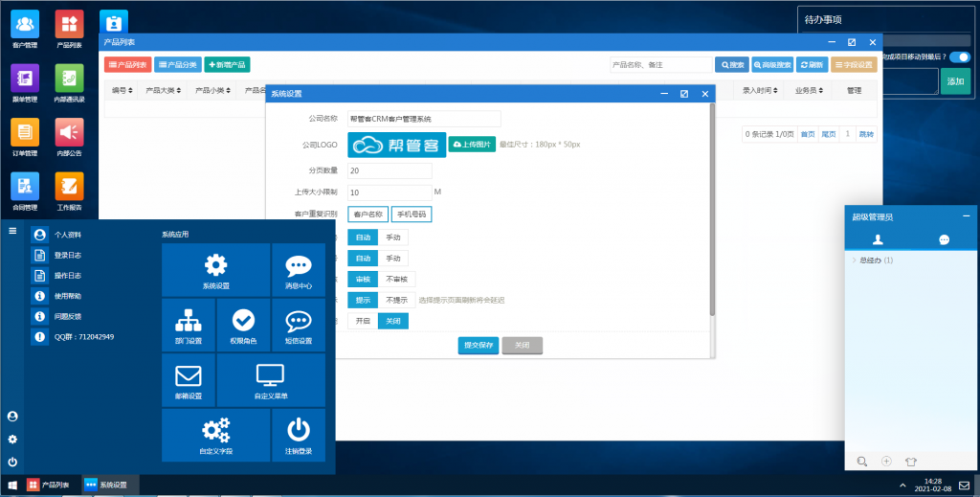This screenshot has height=497, width=980.
Task: Open the 权限角色 checkmark tile
Action: coord(243,324)
